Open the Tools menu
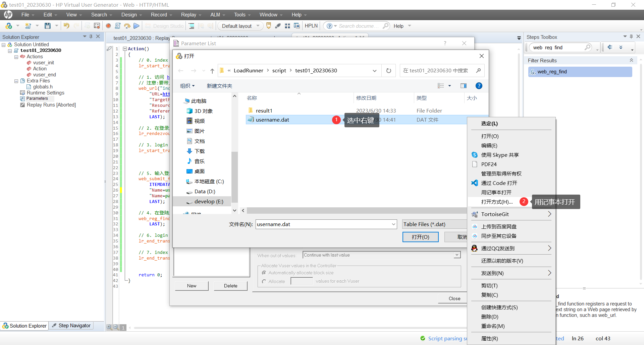 click(242, 15)
